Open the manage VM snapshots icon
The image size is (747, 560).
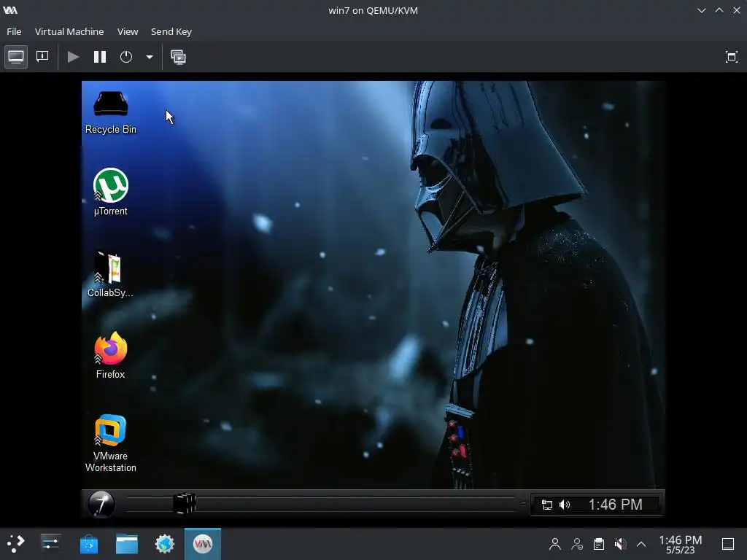tap(179, 57)
